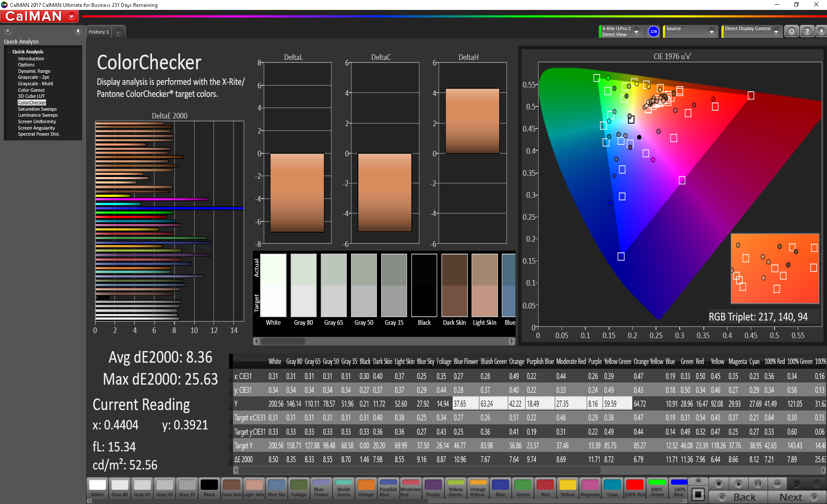Click the blue 228 meter timer icon
Image resolution: width=827 pixels, height=504 pixels.
pyautogui.click(x=653, y=31)
